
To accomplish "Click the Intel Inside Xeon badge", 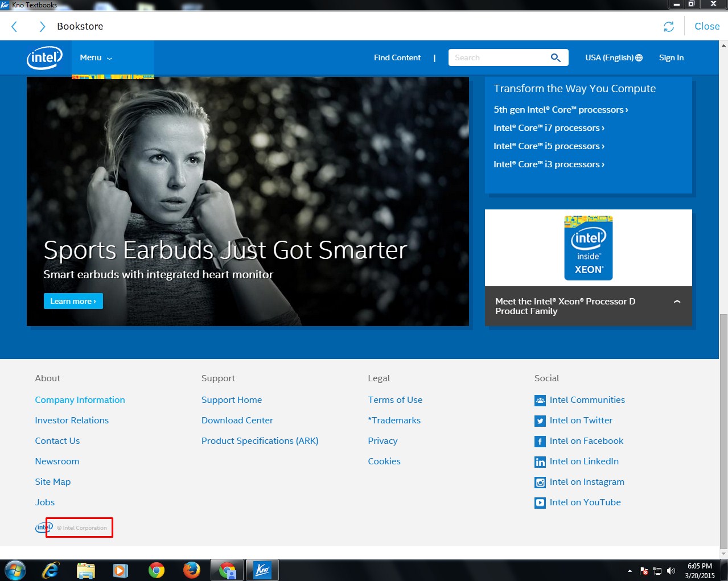I will click(589, 248).
